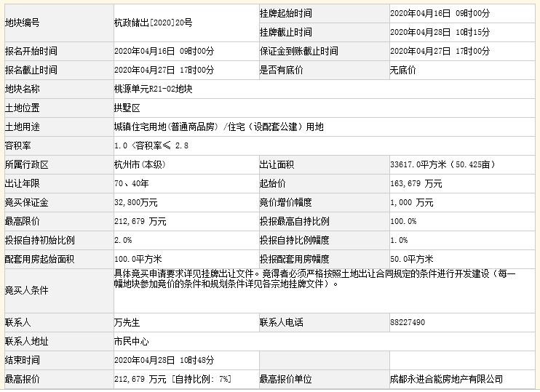
Task: Select the location value 拱墅区
Action: coord(127,108)
